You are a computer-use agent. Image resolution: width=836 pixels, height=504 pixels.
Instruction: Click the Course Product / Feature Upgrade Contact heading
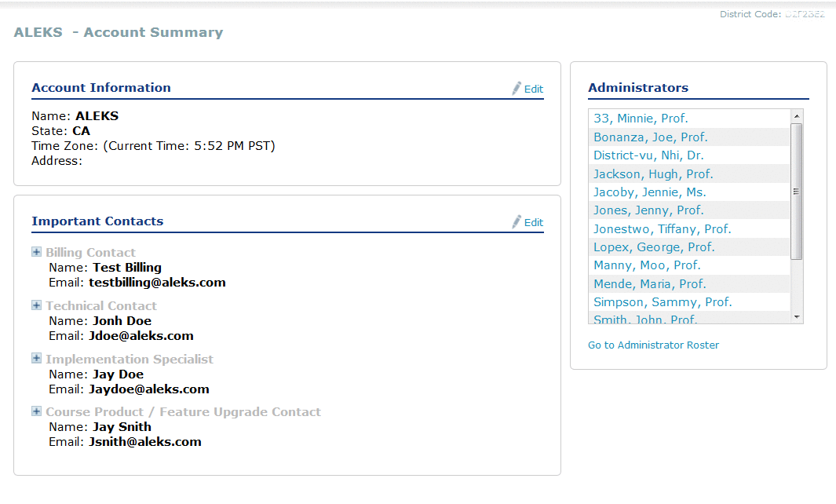click(184, 411)
